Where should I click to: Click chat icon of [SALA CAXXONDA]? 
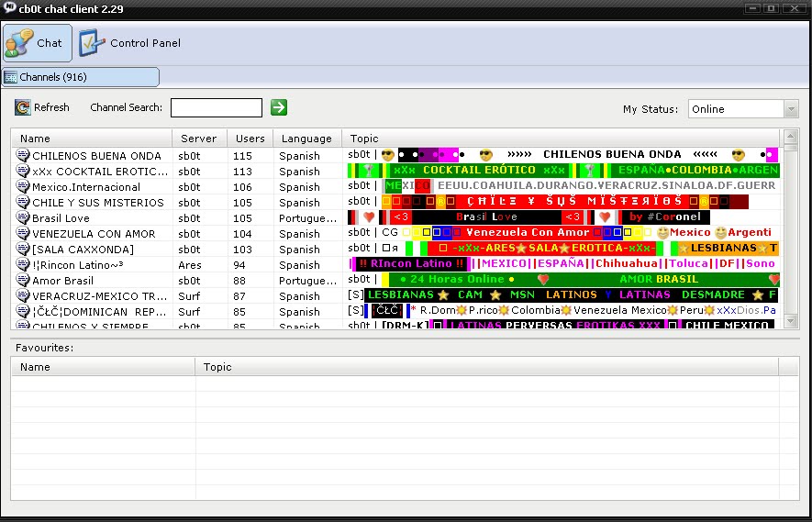(x=23, y=248)
